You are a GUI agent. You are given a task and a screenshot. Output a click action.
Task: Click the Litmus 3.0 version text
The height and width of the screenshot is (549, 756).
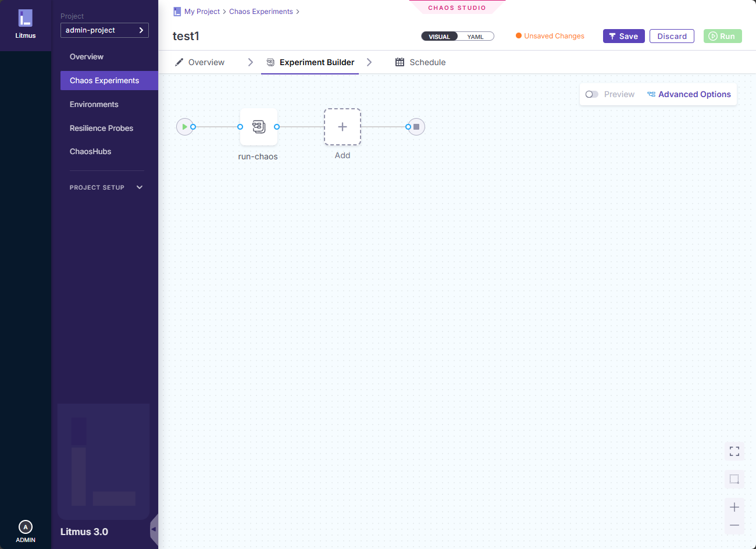click(x=84, y=532)
